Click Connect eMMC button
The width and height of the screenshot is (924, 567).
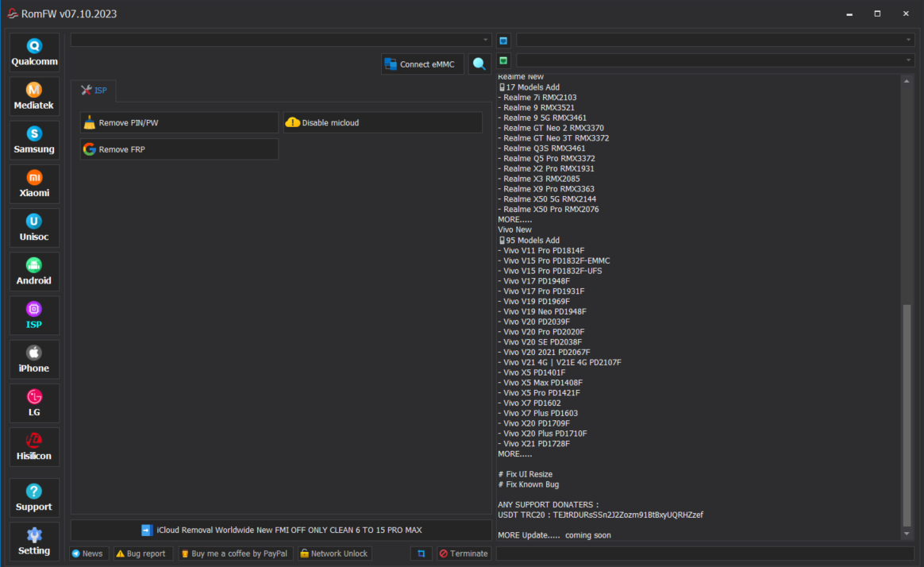tap(422, 64)
